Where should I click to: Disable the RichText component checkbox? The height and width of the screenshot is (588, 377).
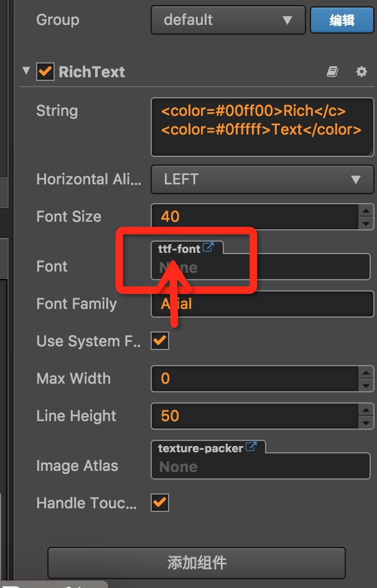click(x=45, y=72)
